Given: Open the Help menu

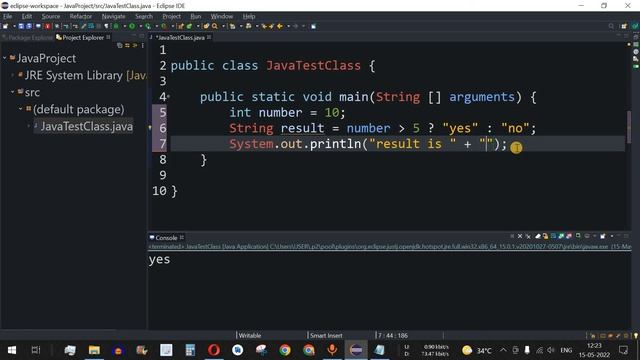Looking at the screenshot, I should (249, 16).
